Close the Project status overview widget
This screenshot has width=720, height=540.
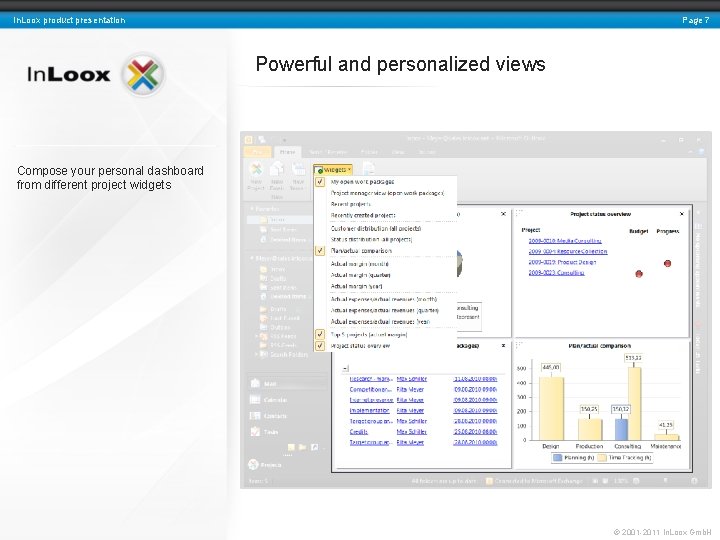682,214
